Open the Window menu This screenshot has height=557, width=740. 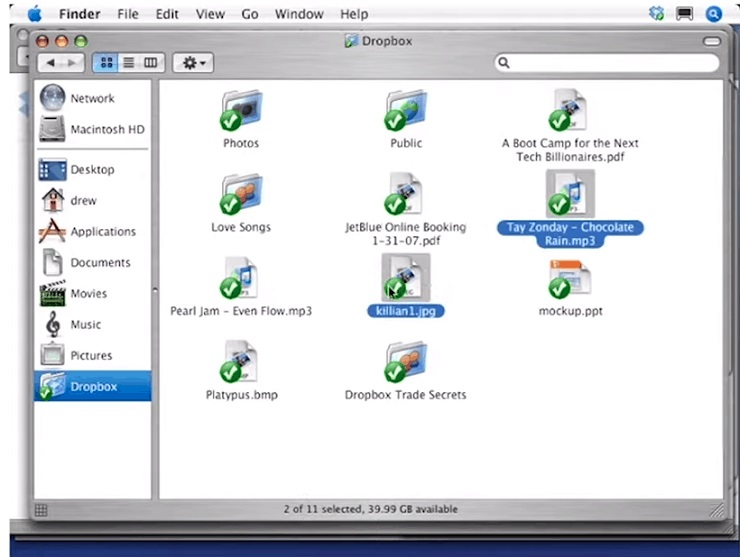(x=299, y=14)
